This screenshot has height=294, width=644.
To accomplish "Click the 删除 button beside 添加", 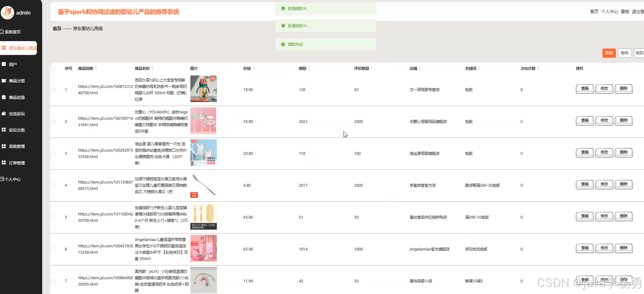I will [625, 53].
